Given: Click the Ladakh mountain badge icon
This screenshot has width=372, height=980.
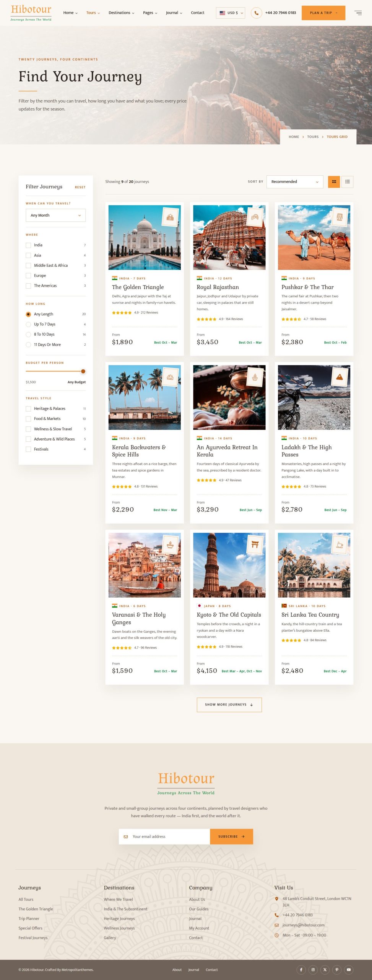Looking at the screenshot, I should (340, 377).
